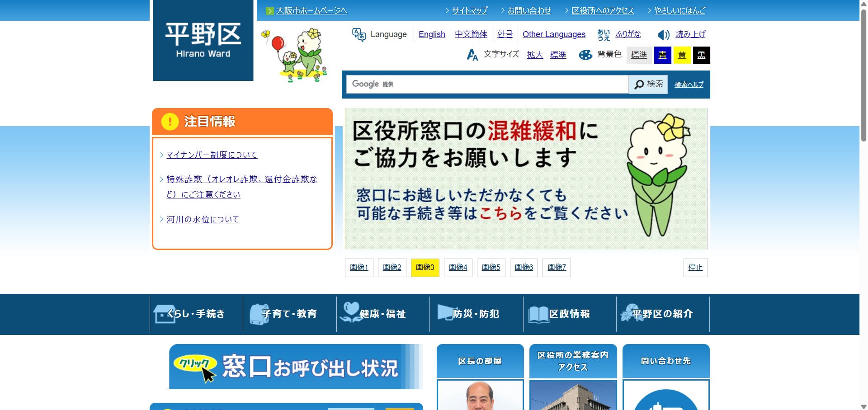This screenshot has height=410, width=868.
Task: Switch language to 한글
Action: (505, 34)
